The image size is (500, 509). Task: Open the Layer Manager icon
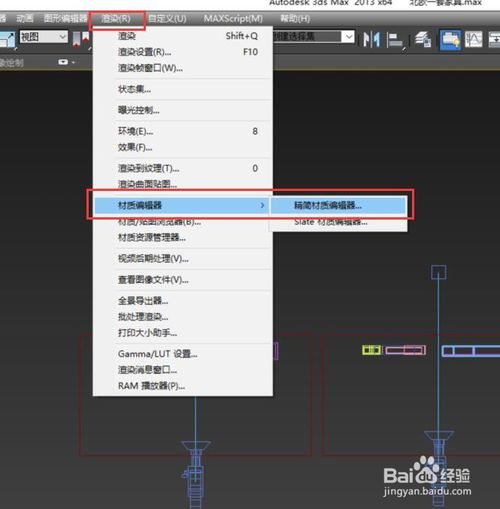(423, 40)
